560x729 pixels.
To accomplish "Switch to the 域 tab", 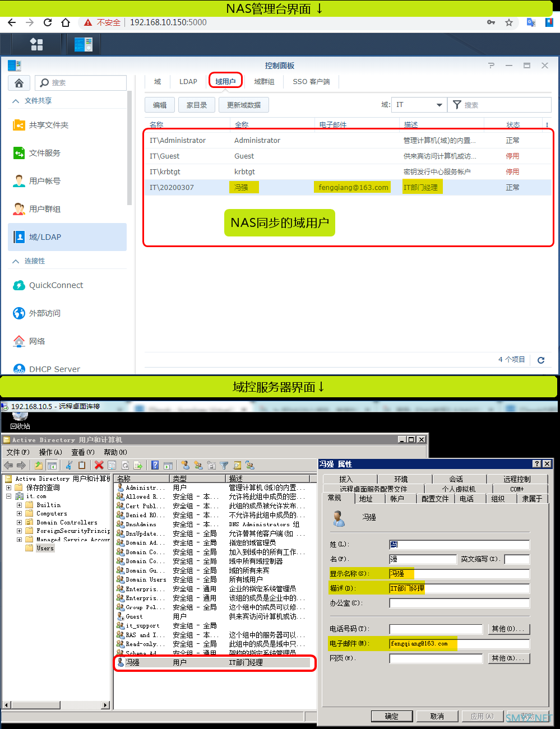I will tap(158, 81).
